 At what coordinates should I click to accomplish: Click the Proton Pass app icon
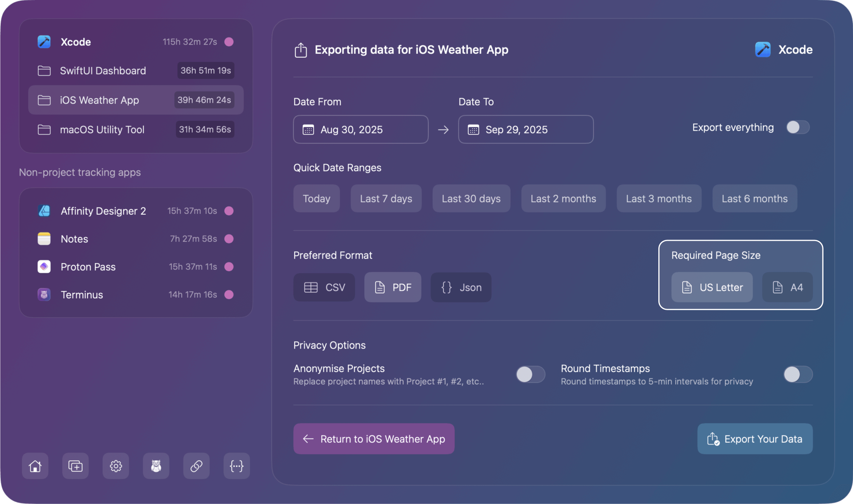(x=44, y=266)
